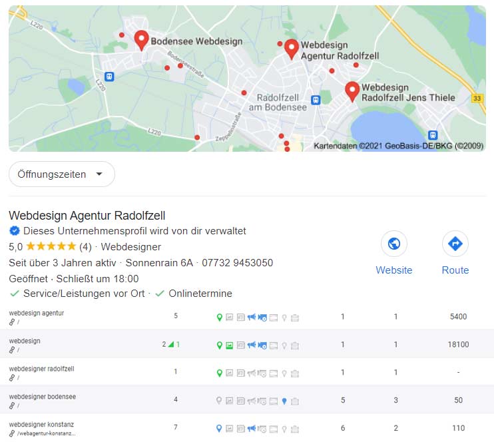This screenshot has width=494, height=448.
Task: Click the blue bottom-ads icon in webdesign agentur row
Action: click(x=262, y=318)
